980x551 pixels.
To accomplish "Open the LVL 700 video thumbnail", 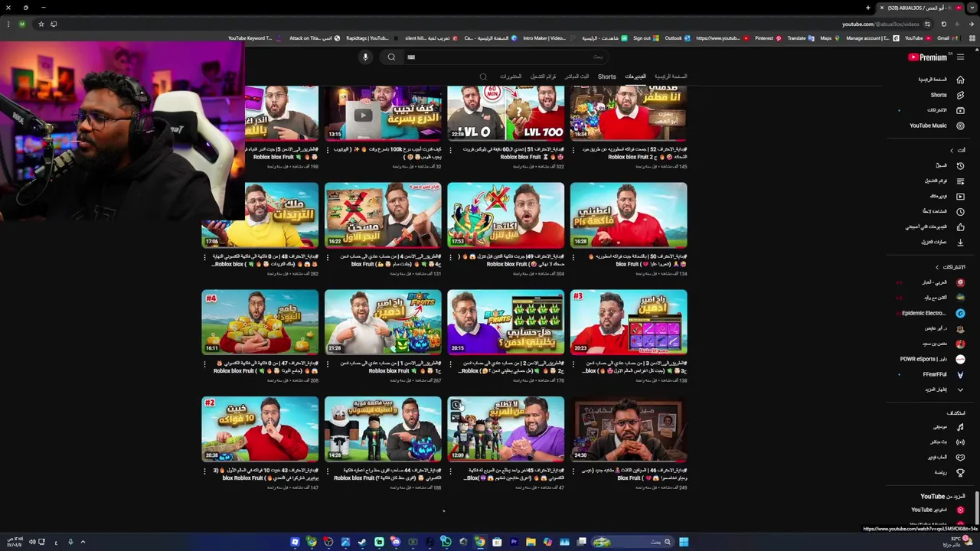I will (x=505, y=112).
